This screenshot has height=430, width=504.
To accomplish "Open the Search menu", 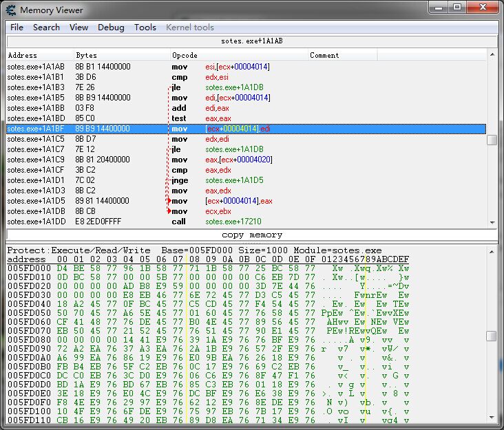I will point(46,28).
